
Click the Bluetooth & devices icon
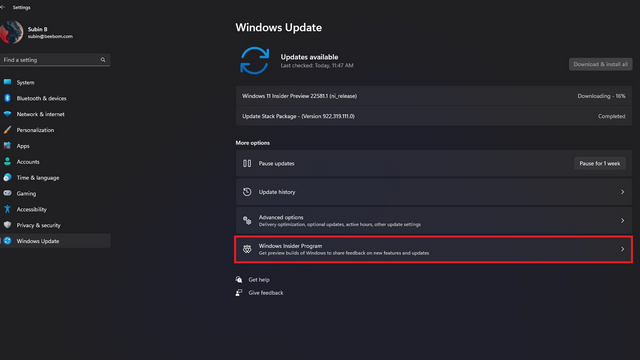tap(7, 98)
